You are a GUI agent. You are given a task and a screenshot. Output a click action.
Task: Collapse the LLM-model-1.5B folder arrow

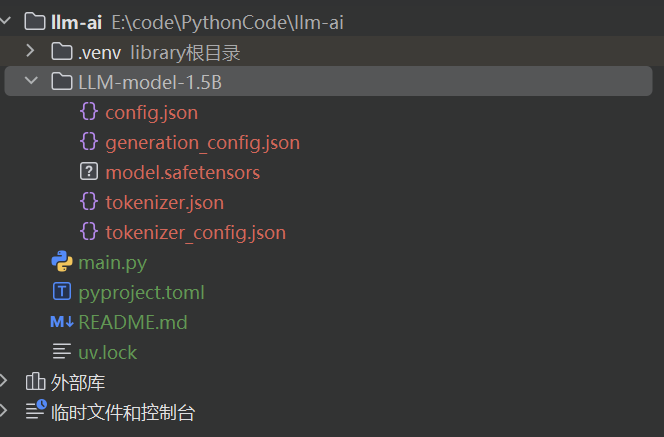tap(30, 81)
